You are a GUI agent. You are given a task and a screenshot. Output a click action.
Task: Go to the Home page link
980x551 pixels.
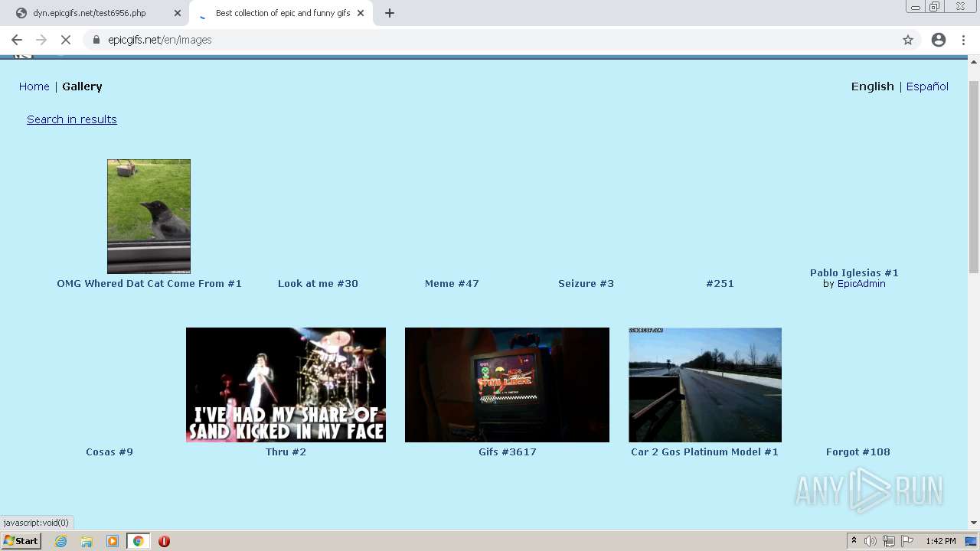(34, 86)
